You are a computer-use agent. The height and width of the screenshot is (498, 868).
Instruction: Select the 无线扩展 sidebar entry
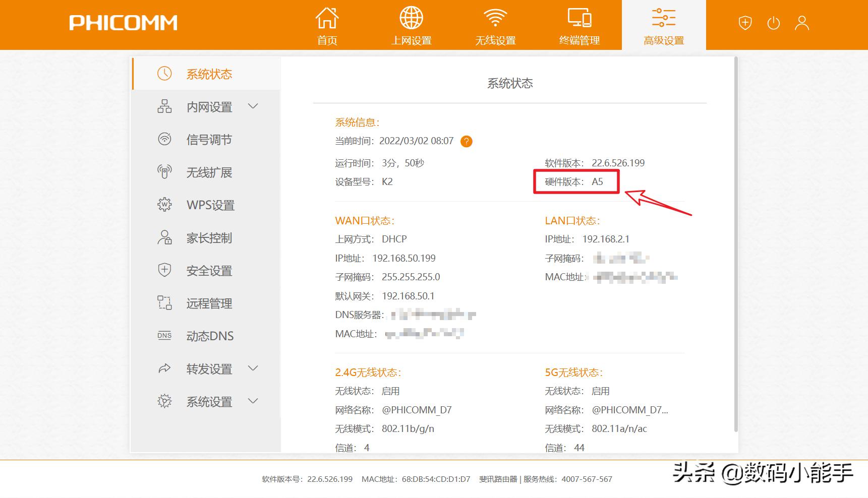209,172
